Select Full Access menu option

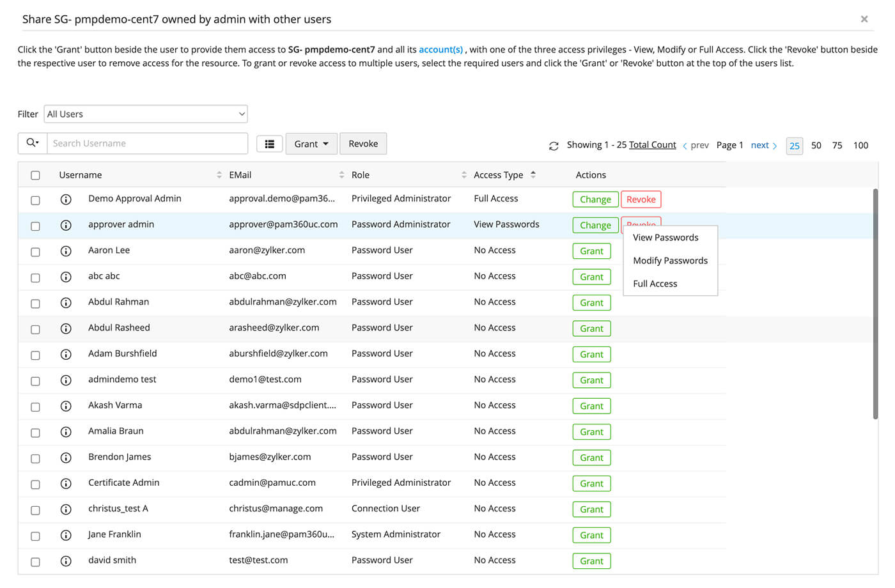[655, 284]
